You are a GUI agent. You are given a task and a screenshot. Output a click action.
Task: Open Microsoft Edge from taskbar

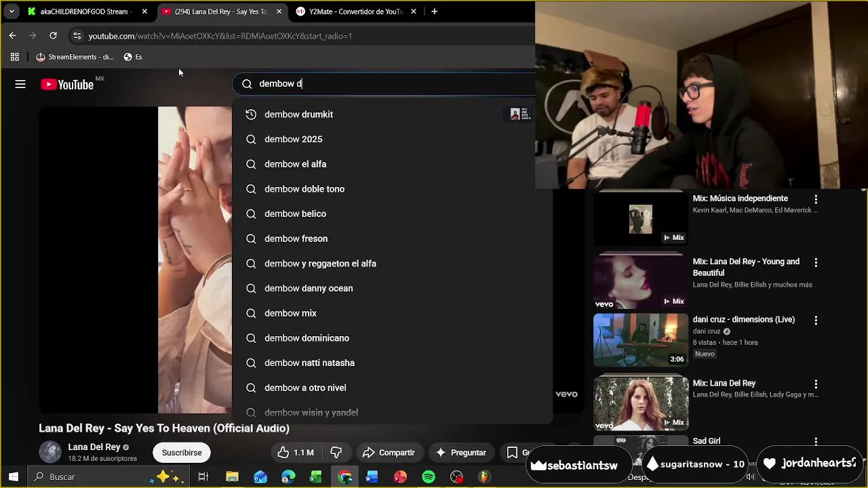(x=288, y=477)
